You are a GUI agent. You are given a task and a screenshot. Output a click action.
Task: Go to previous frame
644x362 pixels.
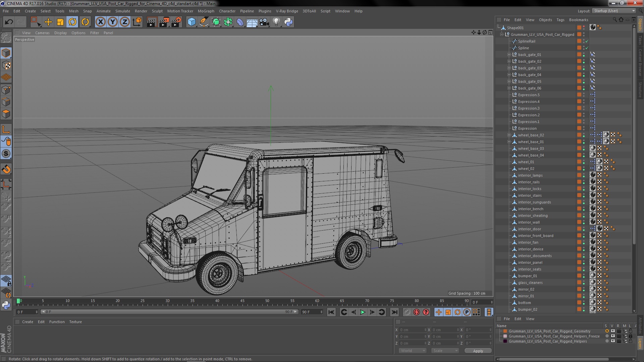pyautogui.click(x=354, y=312)
